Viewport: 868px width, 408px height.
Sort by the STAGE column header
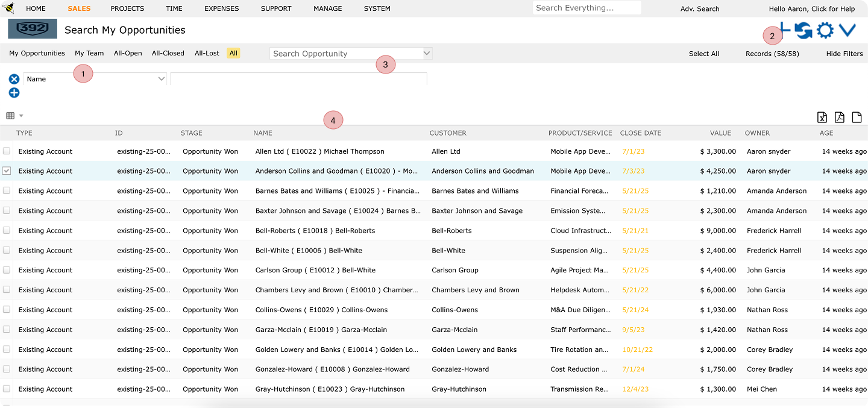(x=192, y=133)
